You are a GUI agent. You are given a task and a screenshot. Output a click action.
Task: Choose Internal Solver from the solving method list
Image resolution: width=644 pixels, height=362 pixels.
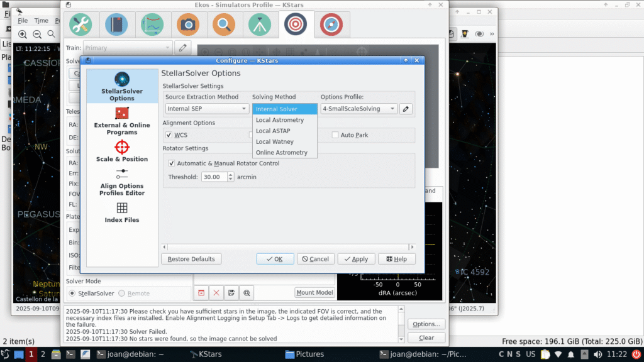click(x=285, y=109)
